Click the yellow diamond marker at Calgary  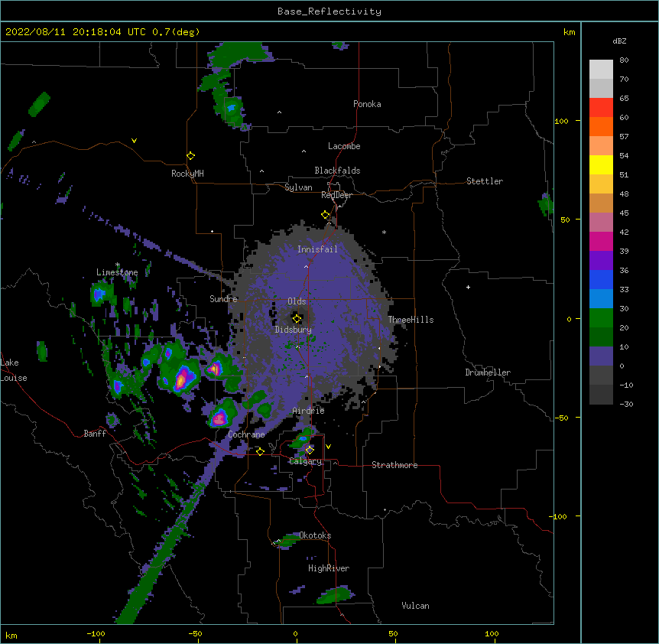(x=310, y=450)
